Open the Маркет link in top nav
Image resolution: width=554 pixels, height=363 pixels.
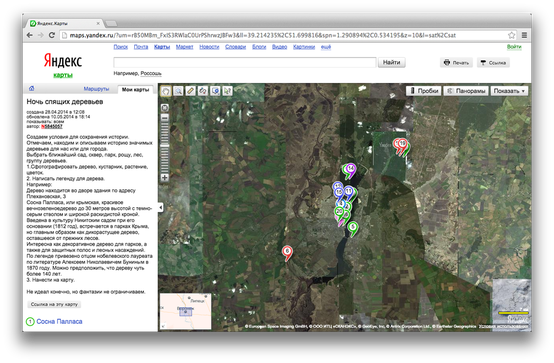[184, 47]
